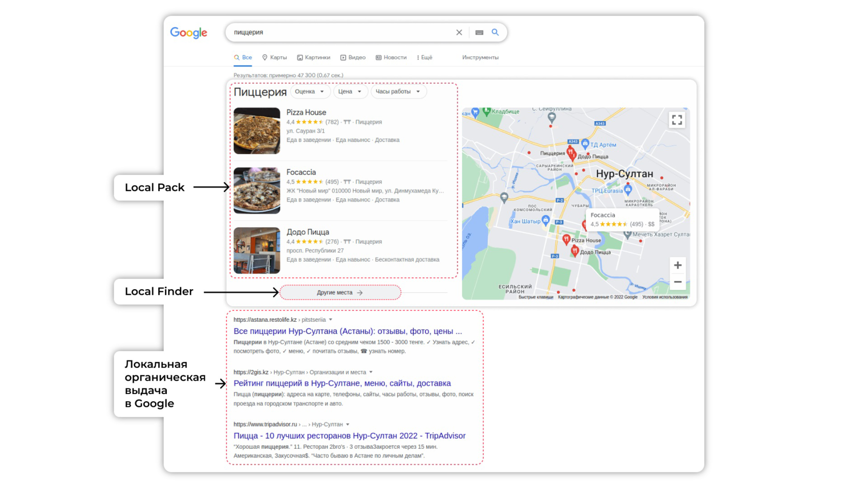Click the Мечеть Хазрет Султан map pin
This screenshot has width=868, height=488.
tap(627, 234)
